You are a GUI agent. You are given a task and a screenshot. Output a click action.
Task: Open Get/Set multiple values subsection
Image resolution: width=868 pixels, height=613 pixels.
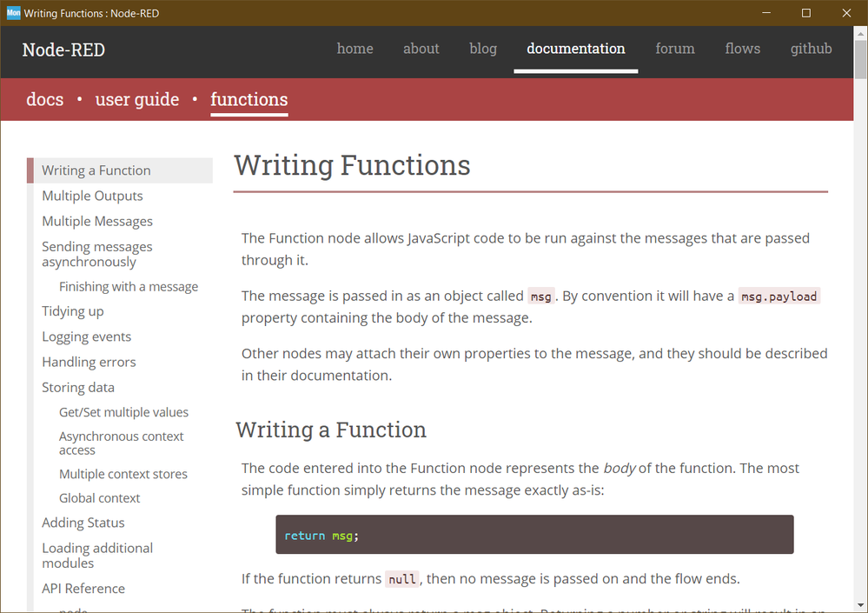123,412
